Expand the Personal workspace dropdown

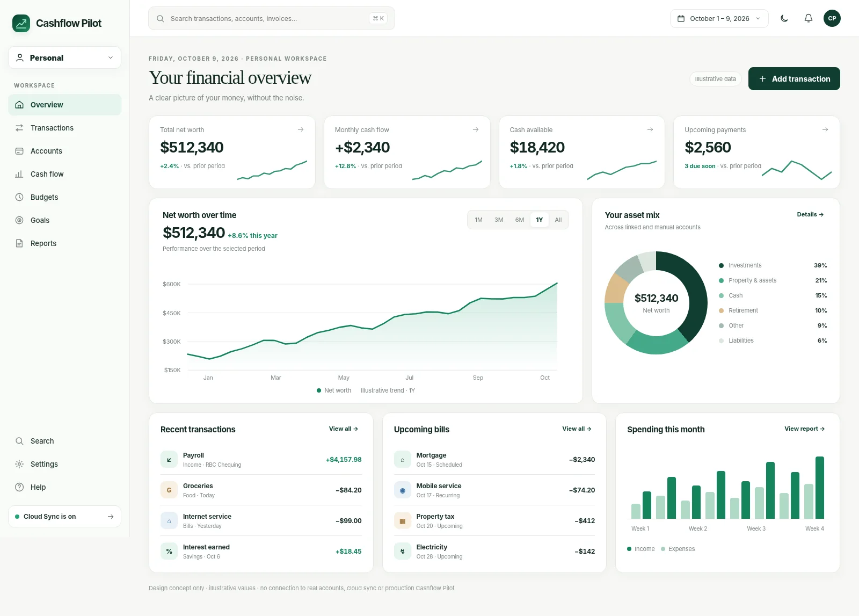click(x=64, y=57)
